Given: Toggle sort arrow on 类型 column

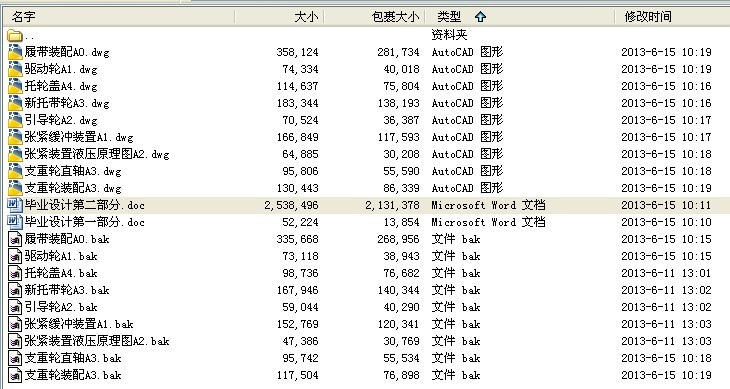Looking at the screenshot, I should pos(480,17).
